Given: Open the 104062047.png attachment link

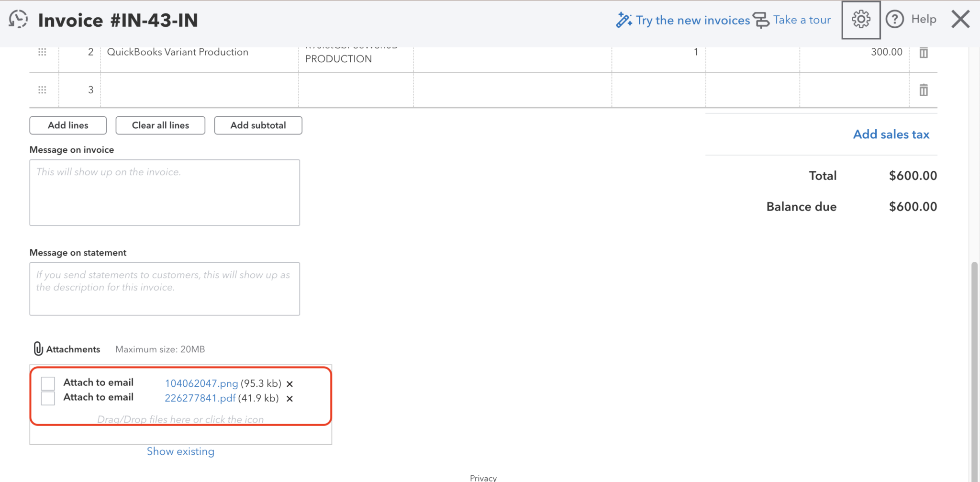Looking at the screenshot, I should [x=201, y=383].
